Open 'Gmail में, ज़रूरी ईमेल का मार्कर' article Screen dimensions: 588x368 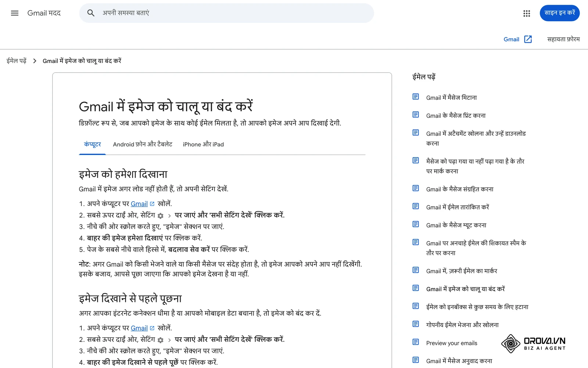point(462,271)
